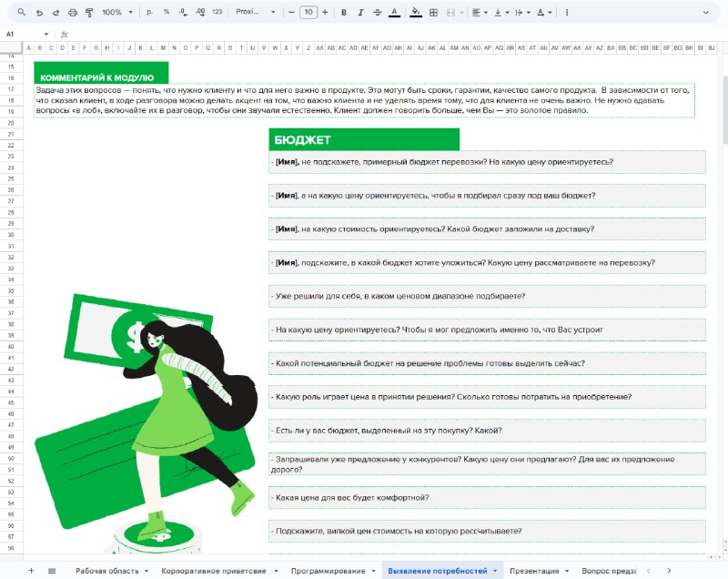
Task: Open Рабочая область tab dropdown arrow
Action: click(x=147, y=571)
